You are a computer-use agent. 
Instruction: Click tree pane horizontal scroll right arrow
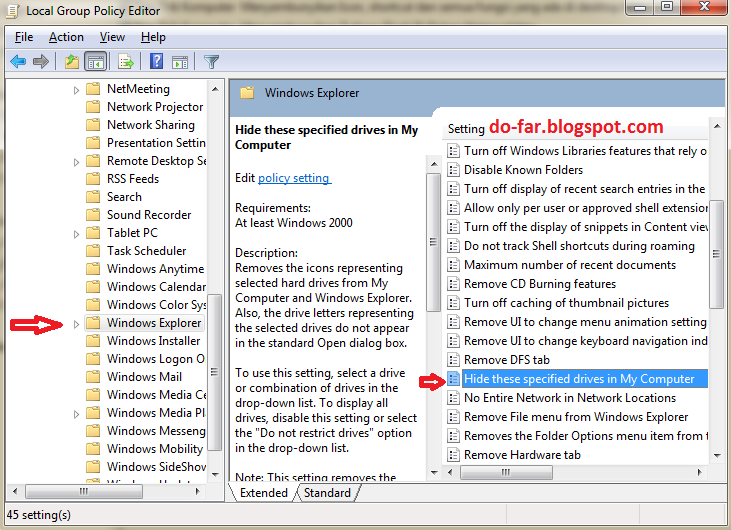(198, 491)
